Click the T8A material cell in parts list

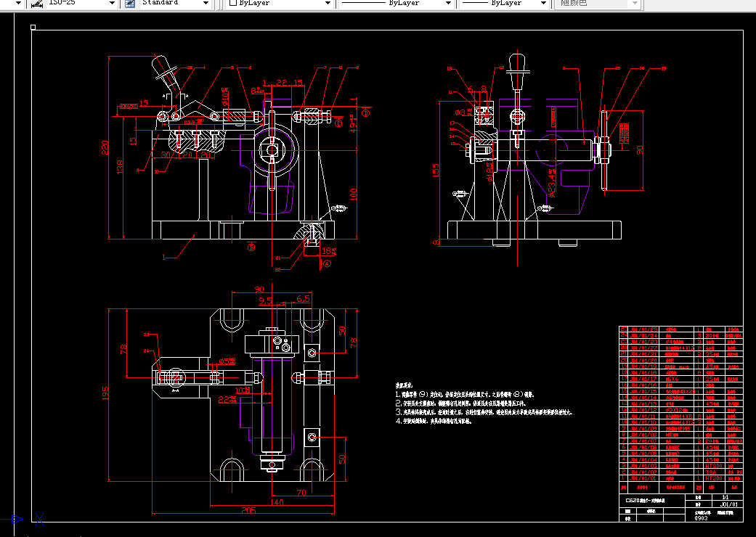point(711,472)
